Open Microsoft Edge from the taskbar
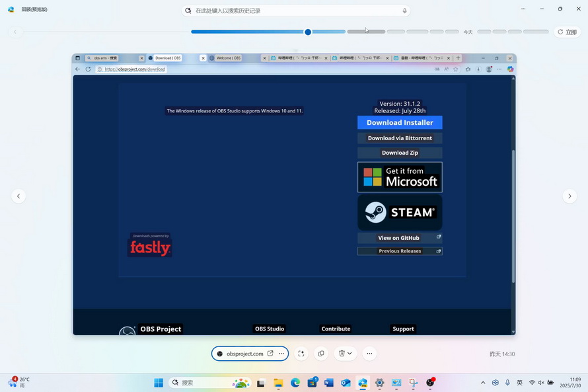The image size is (588, 392). pos(295,383)
